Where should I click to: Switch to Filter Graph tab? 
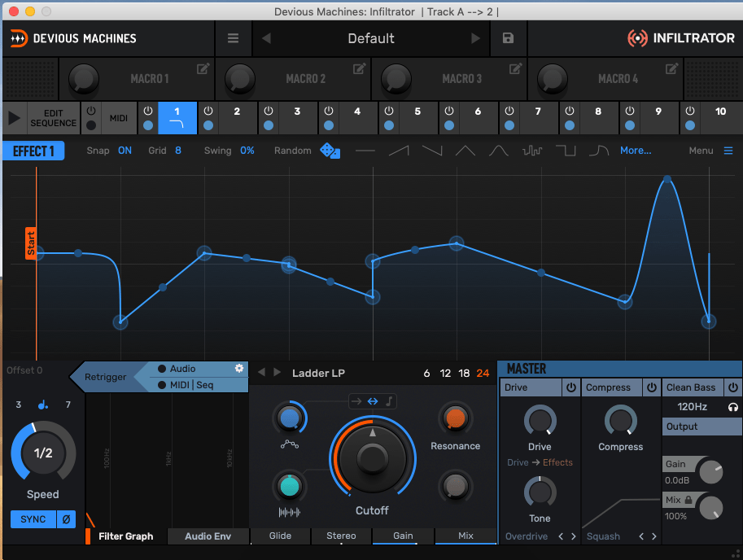pyautogui.click(x=125, y=536)
